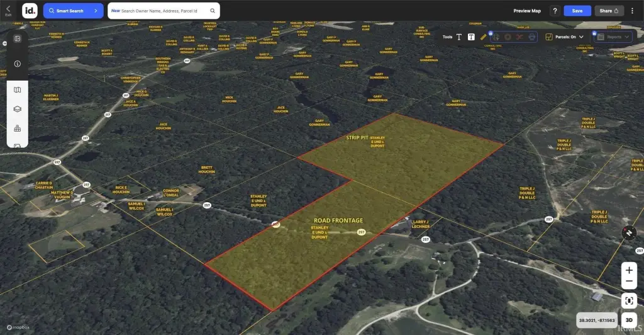Viewport: 644px width, 335px height.
Task: Open the Reports dropdown
Action: tap(613, 37)
